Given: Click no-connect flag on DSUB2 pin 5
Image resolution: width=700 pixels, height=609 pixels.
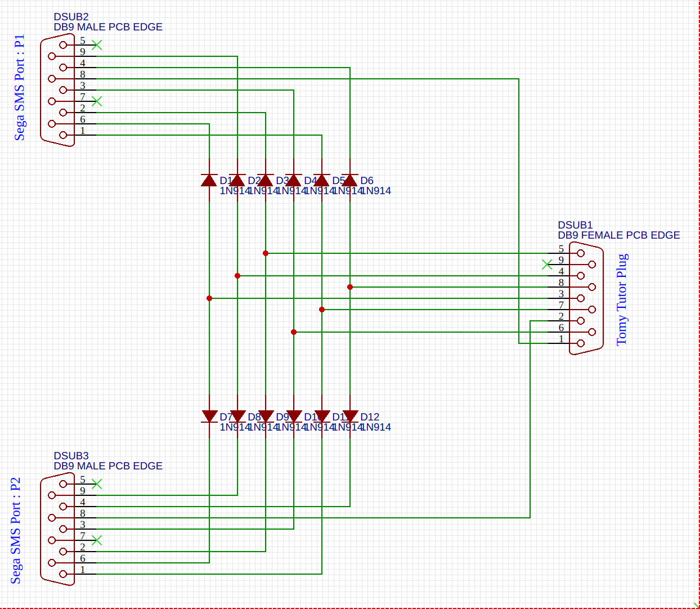Looking at the screenshot, I should [x=97, y=45].
